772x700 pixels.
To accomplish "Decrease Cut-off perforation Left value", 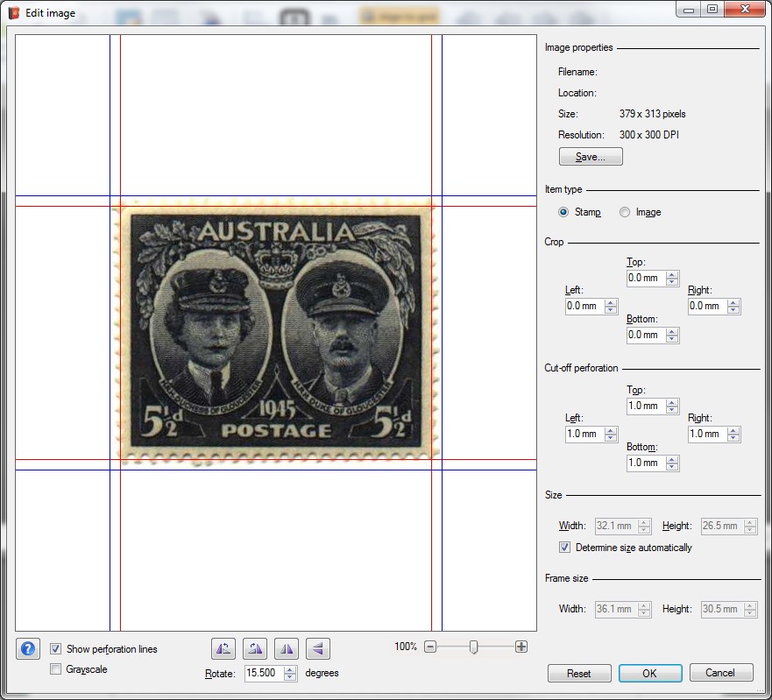I will pos(611,438).
